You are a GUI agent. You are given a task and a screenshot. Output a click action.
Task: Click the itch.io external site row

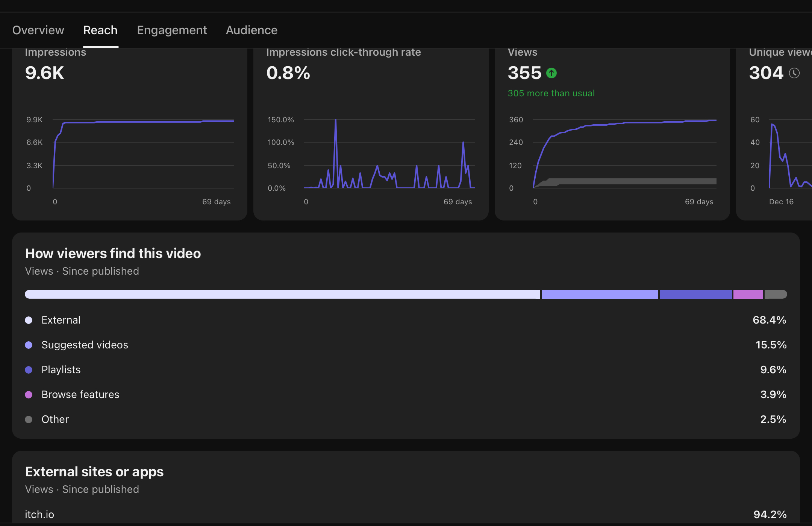pyautogui.click(x=39, y=514)
